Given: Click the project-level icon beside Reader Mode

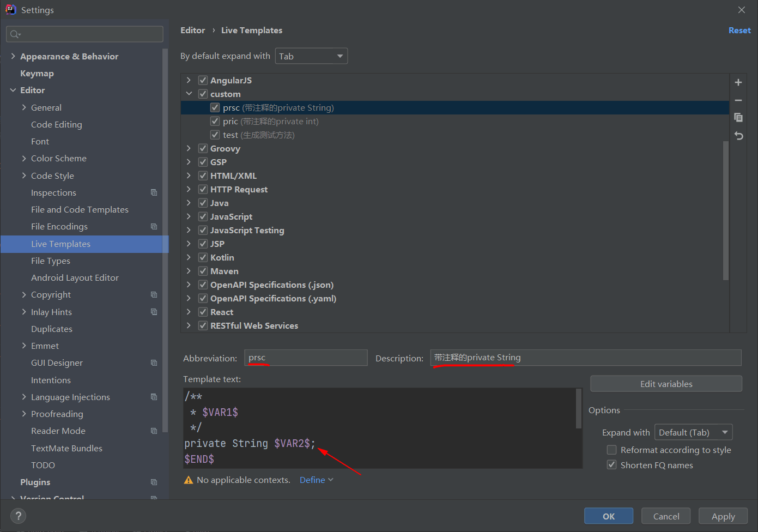Looking at the screenshot, I should point(154,431).
